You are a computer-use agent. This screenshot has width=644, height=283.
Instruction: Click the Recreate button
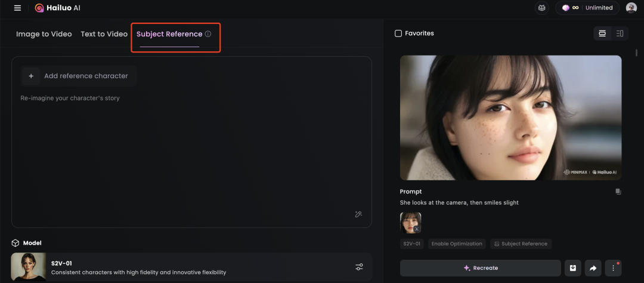coord(481,268)
